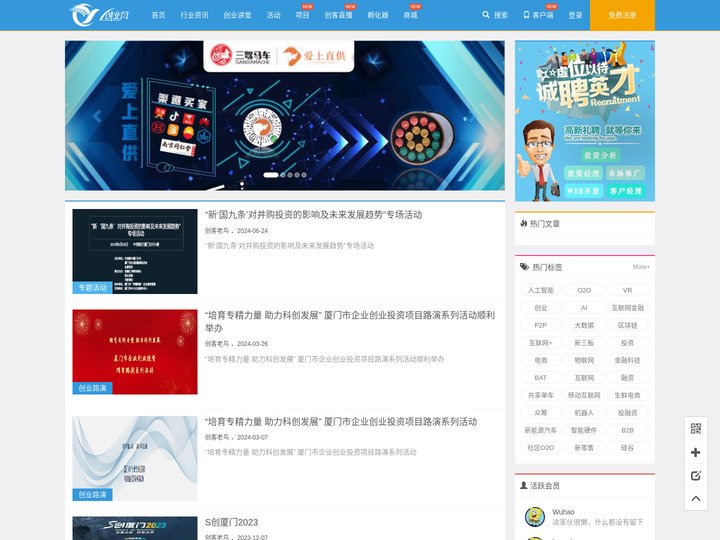Select 区块链 tag
Screen dimensions: 720x540
pyautogui.click(x=627, y=325)
